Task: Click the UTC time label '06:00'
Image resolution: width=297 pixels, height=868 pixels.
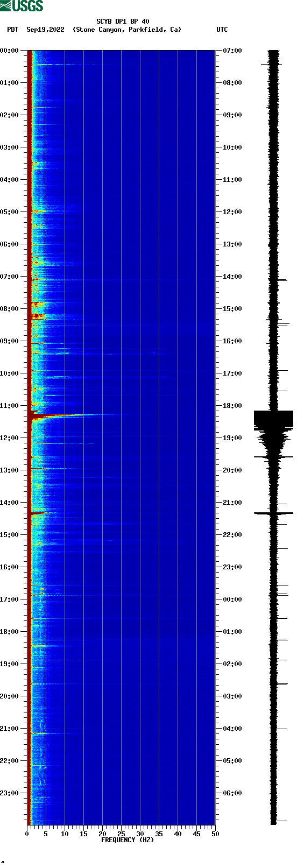Action: point(232,793)
